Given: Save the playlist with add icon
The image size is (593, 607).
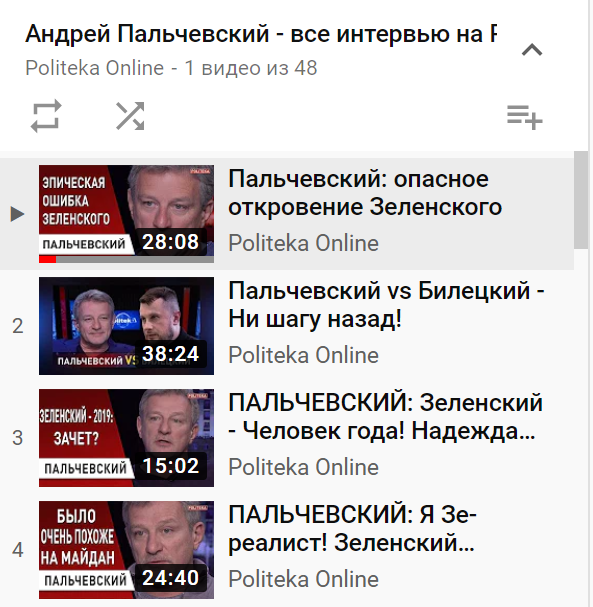Looking at the screenshot, I should tap(525, 117).
